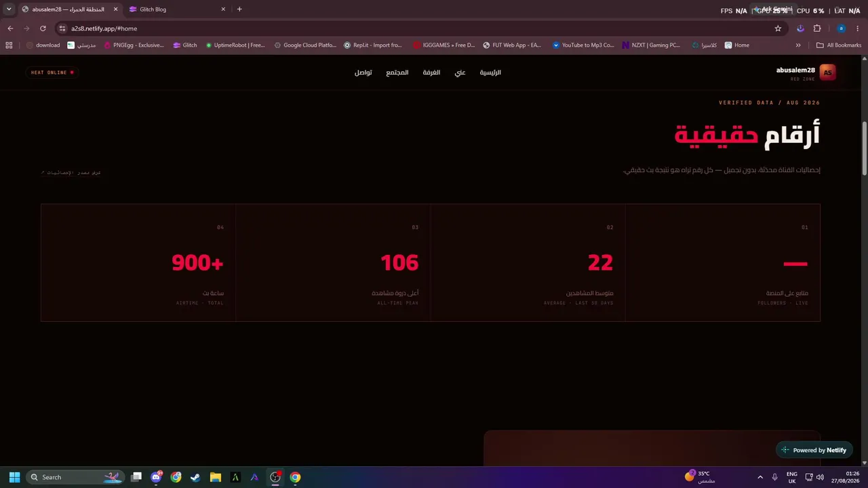Reload the page with the refresh icon
Screen dimensions: 868x488
(x=43, y=28)
